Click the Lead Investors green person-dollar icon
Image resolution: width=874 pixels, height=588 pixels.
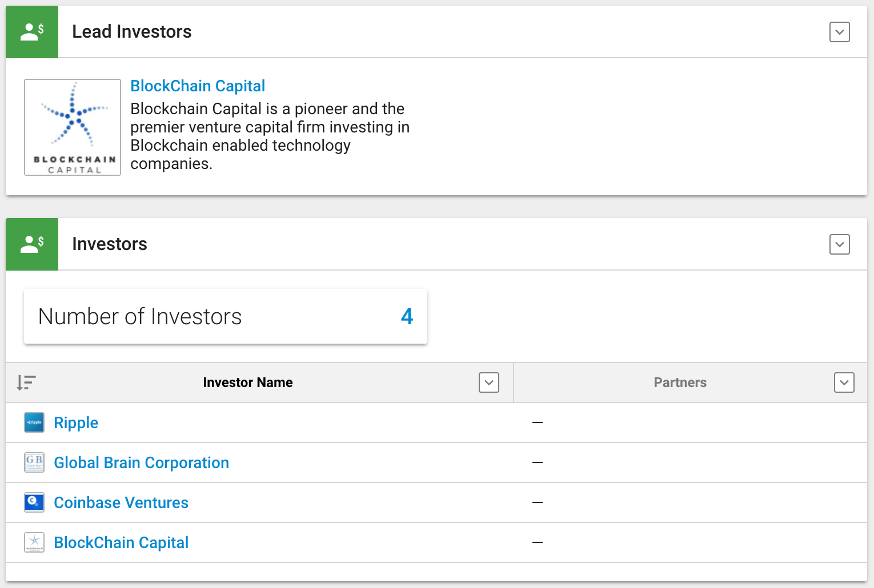point(32,32)
